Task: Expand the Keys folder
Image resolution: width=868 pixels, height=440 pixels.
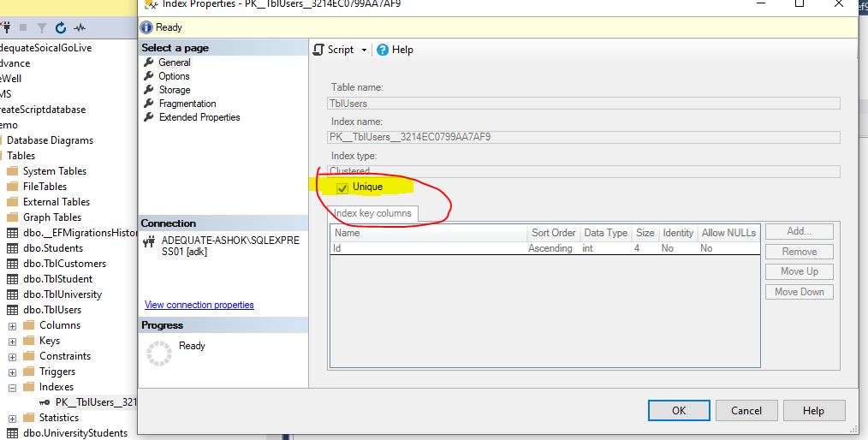Action: coord(12,342)
